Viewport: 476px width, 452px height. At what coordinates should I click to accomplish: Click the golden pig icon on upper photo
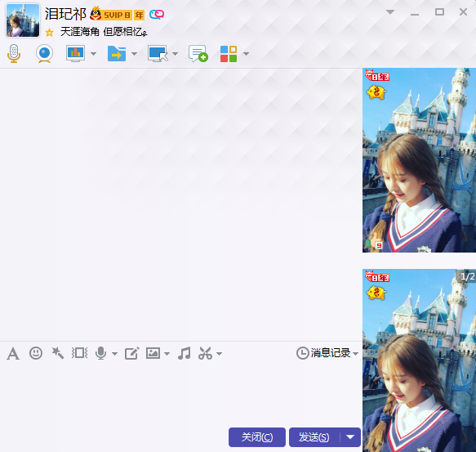coord(376,92)
